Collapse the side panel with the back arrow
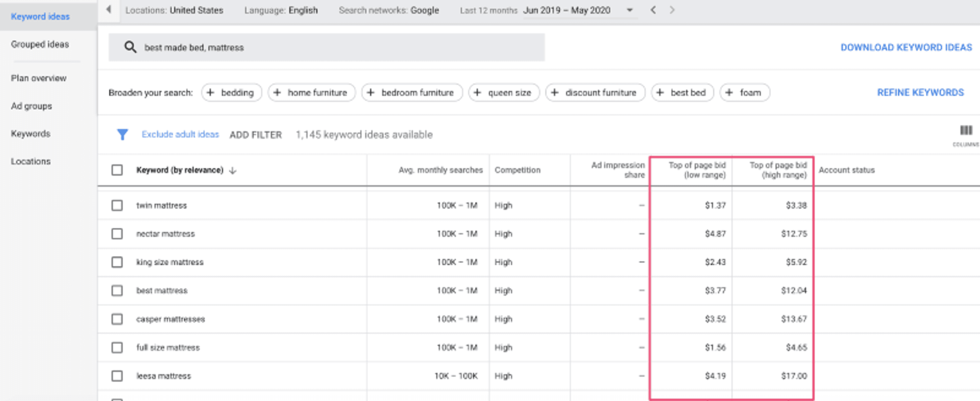Viewport: 980px width, 401px height. tap(109, 9)
